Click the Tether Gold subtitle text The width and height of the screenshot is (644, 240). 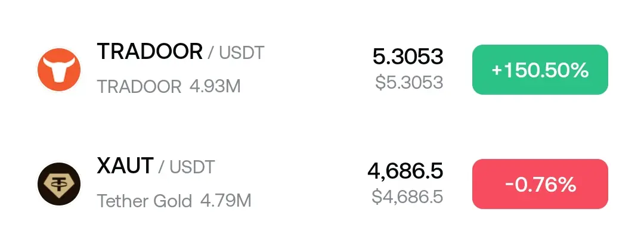(144, 201)
